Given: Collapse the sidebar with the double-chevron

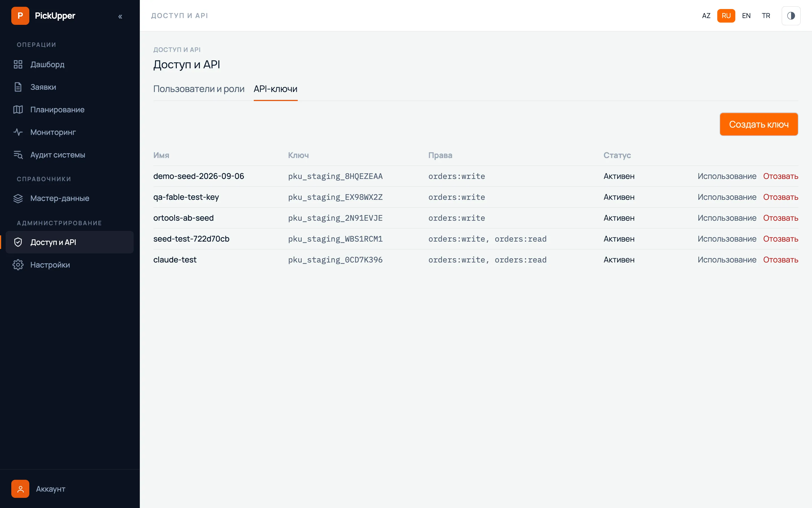Looking at the screenshot, I should pos(120,16).
